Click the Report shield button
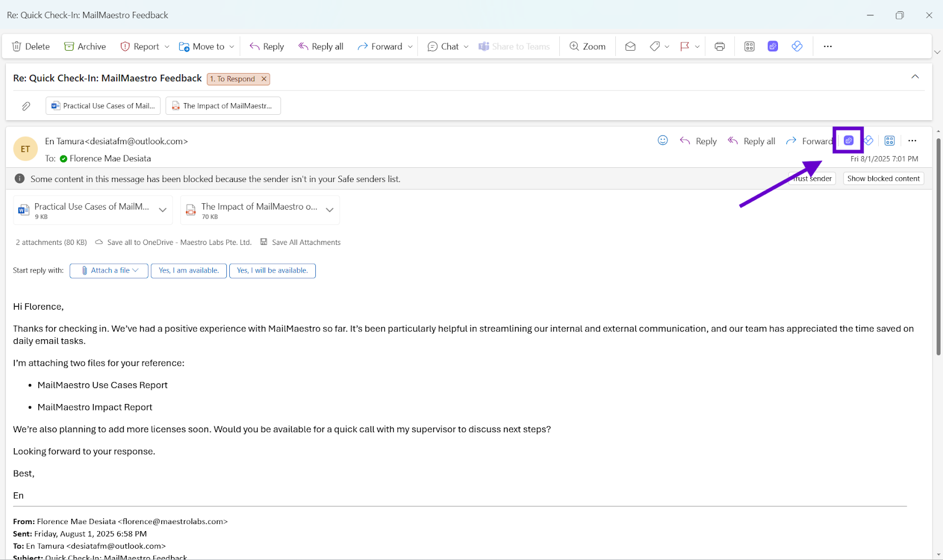 tap(140, 47)
